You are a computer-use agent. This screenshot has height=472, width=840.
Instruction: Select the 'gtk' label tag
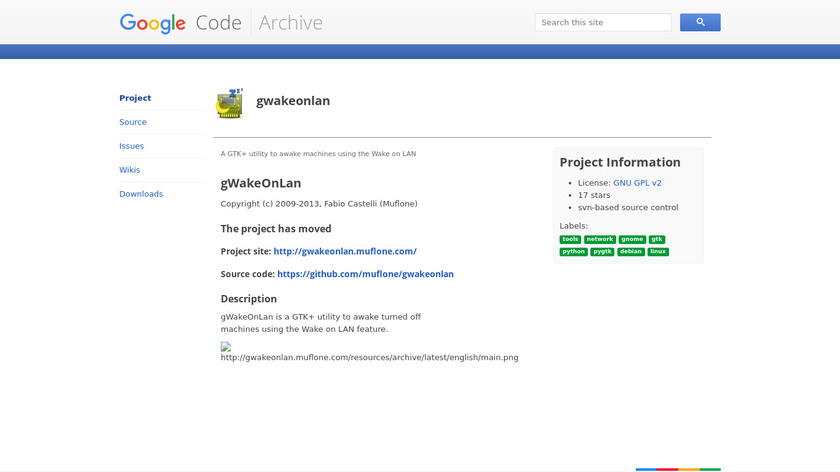tap(657, 239)
